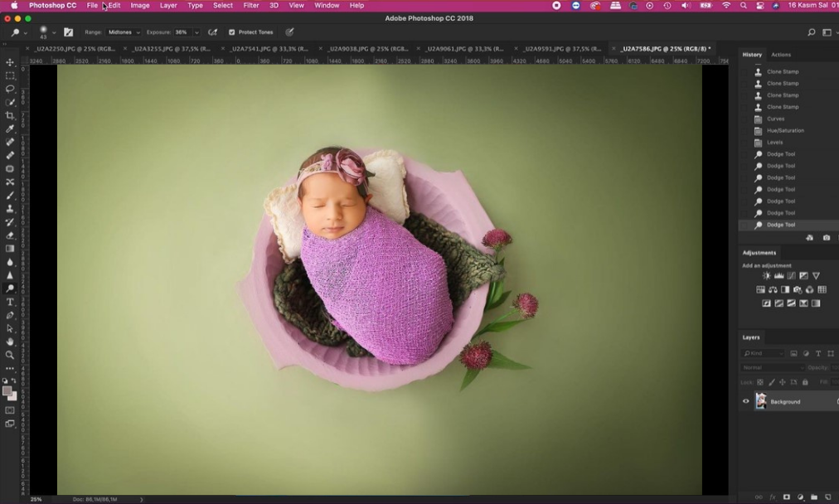Viewport: 839px width, 504px height.
Task: Click the foreground color swatch
Action: pos(7,391)
